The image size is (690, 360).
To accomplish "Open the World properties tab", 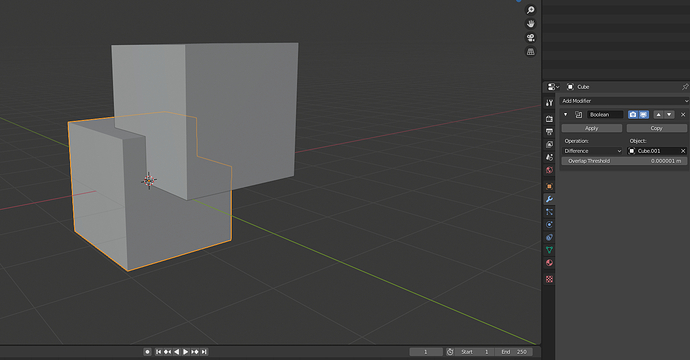I will [x=549, y=170].
